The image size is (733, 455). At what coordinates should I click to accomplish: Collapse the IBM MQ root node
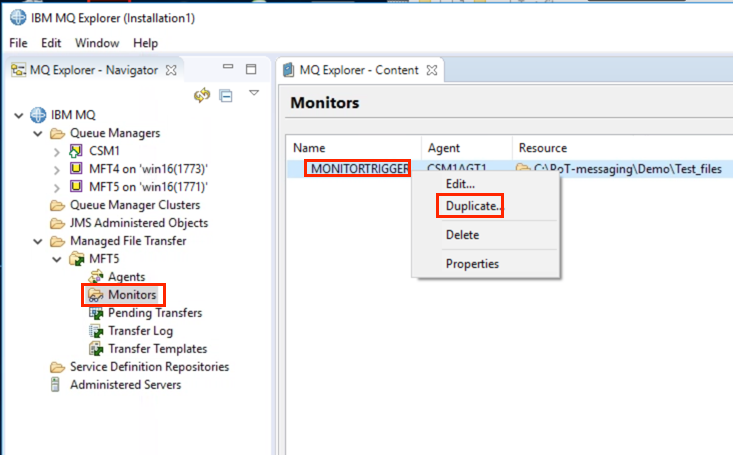(x=19, y=115)
